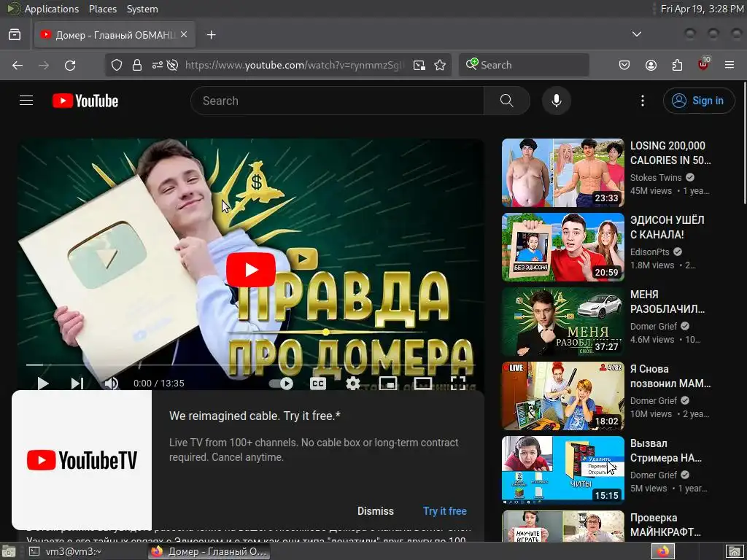This screenshot has height=560, width=747.
Task: Open the extensions puzzle icon
Action: [x=677, y=65]
